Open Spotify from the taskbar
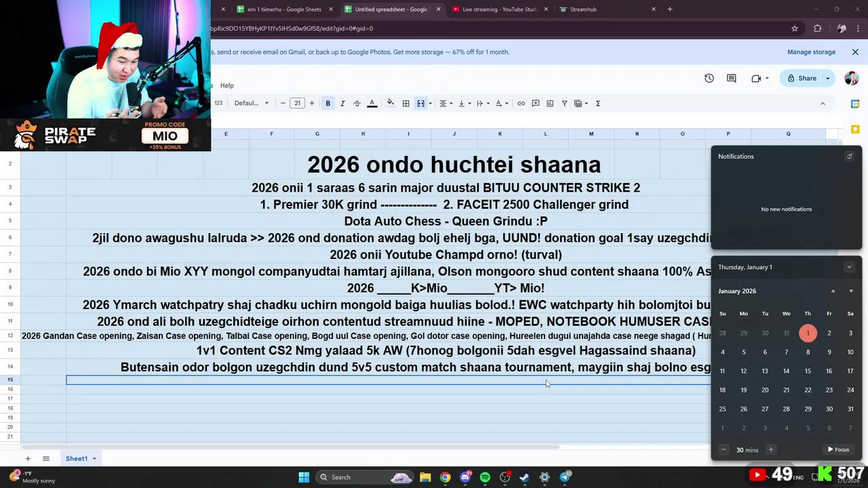This screenshot has width=868, height=488. coord(485,477)
